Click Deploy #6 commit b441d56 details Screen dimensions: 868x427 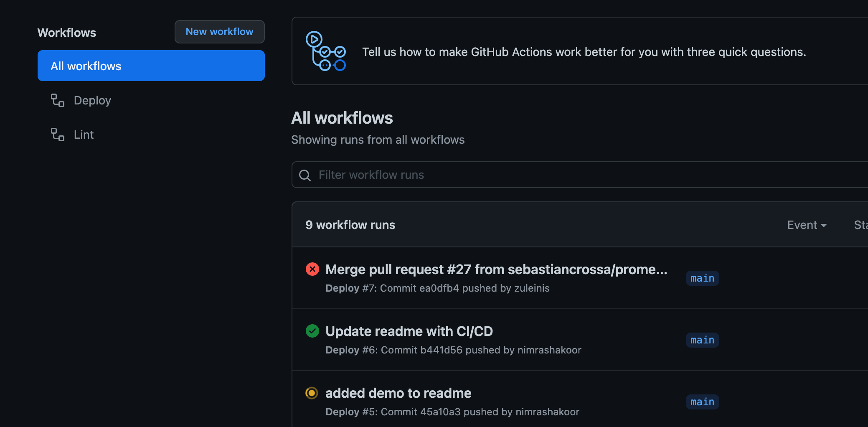click(x=453, y=350)
